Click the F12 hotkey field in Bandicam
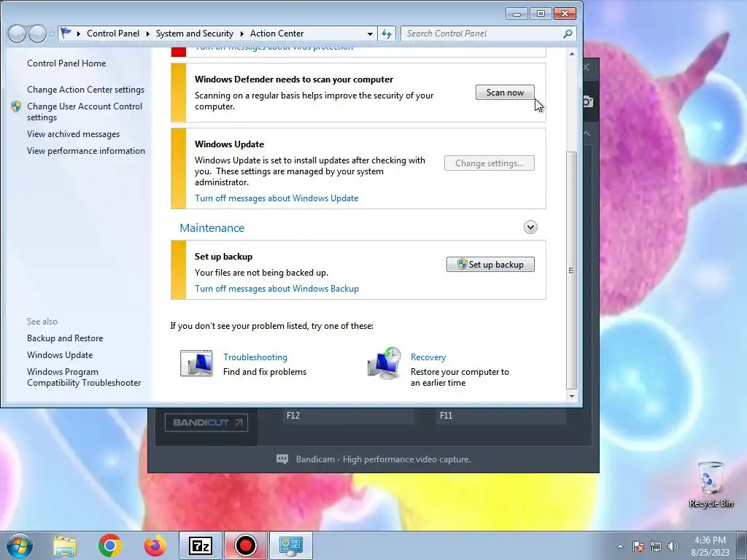Viewport: 747px width, 560px height. 348,416
